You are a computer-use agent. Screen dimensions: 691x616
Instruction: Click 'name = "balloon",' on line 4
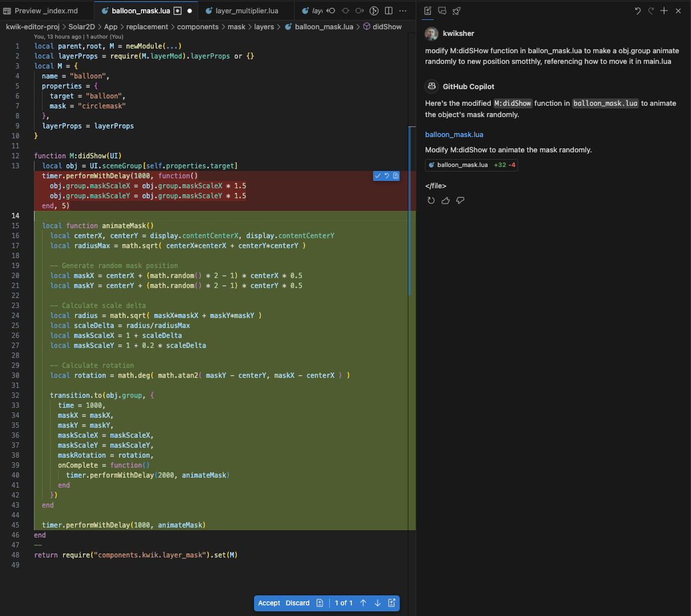click(x=75, y=76)
